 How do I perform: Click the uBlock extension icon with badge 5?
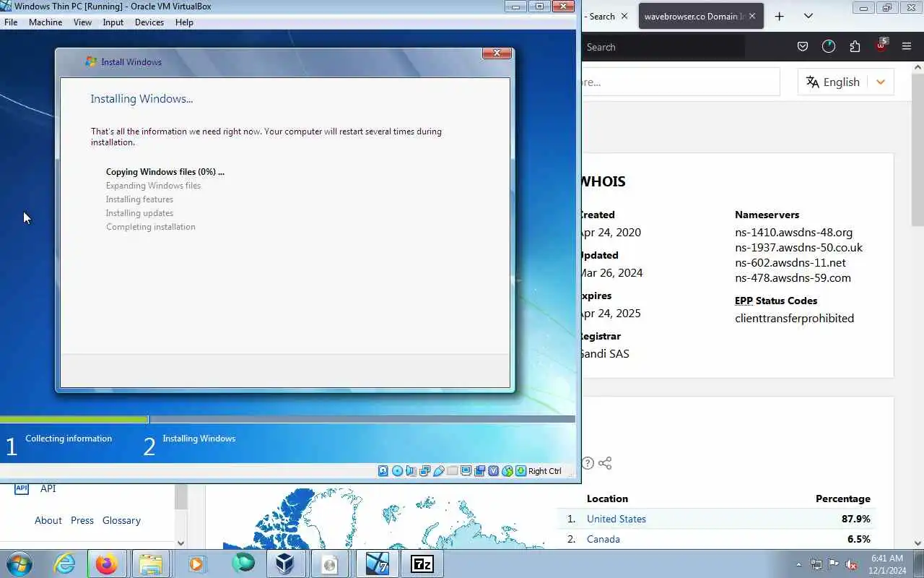881,46
